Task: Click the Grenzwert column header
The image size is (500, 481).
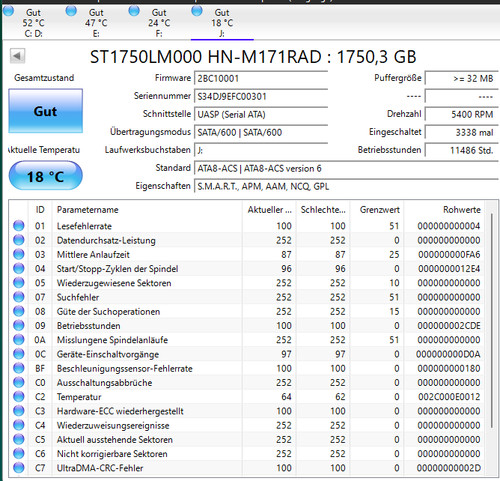Action: pyautogui.click(x=377, y=210)
